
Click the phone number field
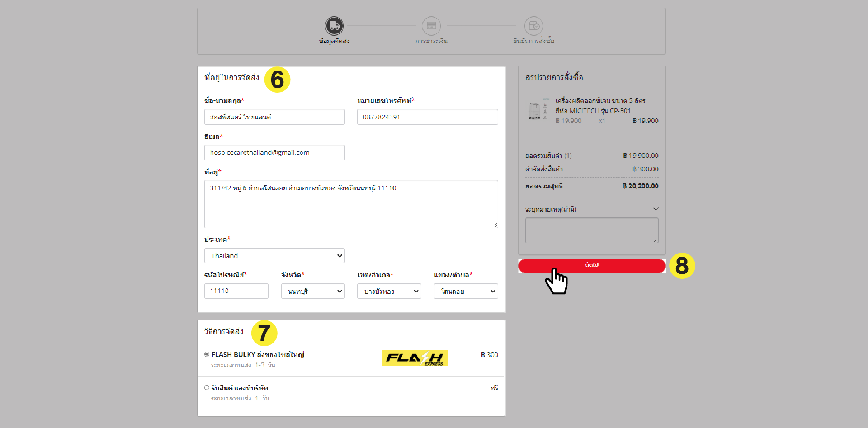[427, 117]
